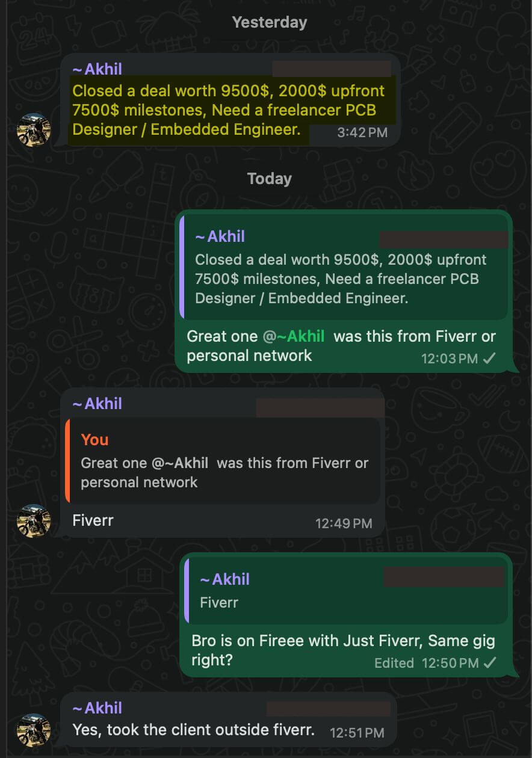Click the ~Akhil name above the 12:49 PM reply
Viewport: 532px width, 758px height.
pos(97,404)
